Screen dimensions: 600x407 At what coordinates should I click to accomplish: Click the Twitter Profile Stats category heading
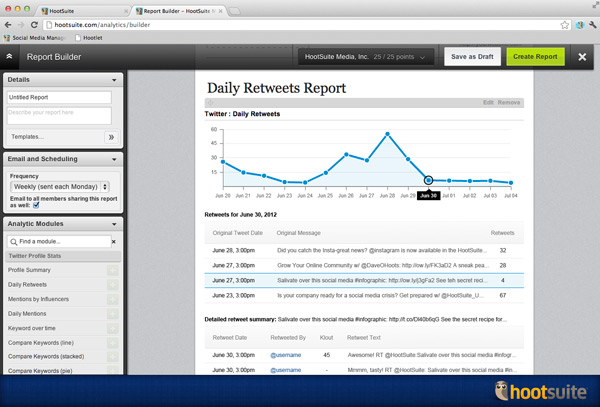pos(63,256)
